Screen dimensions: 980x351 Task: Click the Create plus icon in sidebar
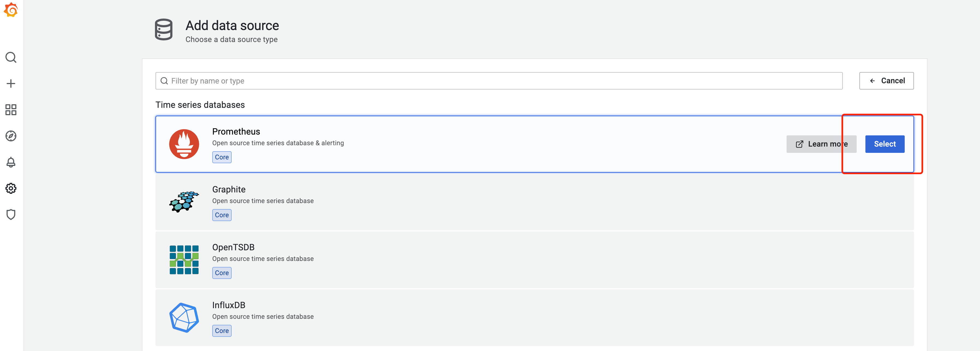pyautogui.click(x=11, y=84)
